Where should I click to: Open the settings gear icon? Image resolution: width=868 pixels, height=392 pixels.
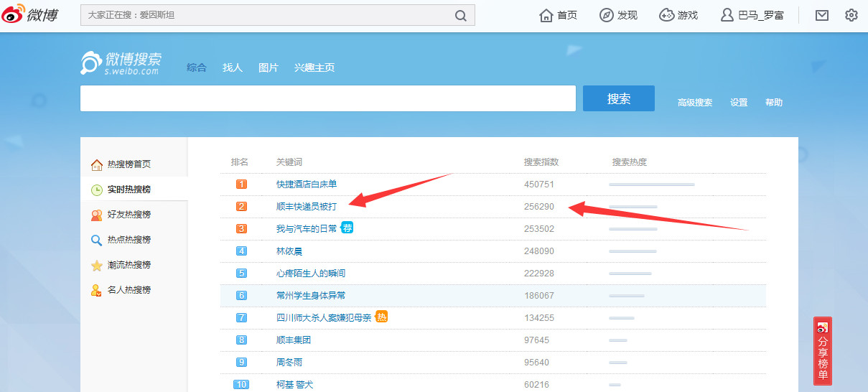tap(851, 15)
